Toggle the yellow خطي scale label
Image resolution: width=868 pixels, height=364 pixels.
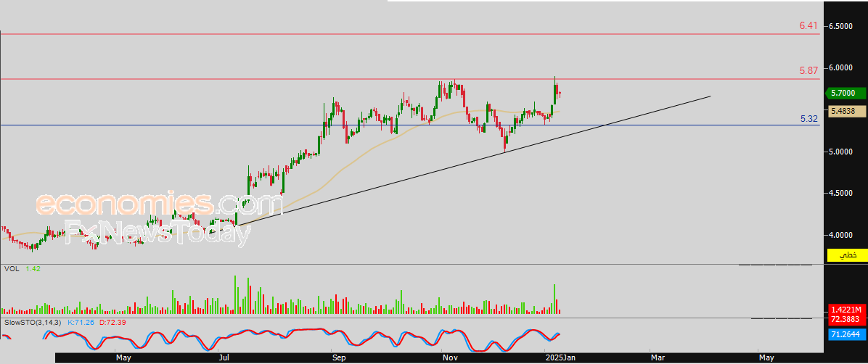[846, 255]
